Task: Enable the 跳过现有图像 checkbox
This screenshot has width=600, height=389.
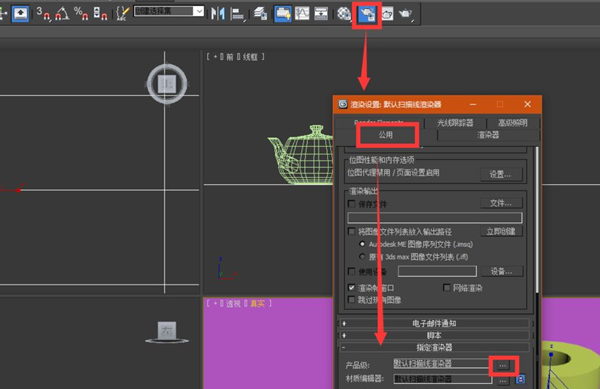Action: (351, 299)
